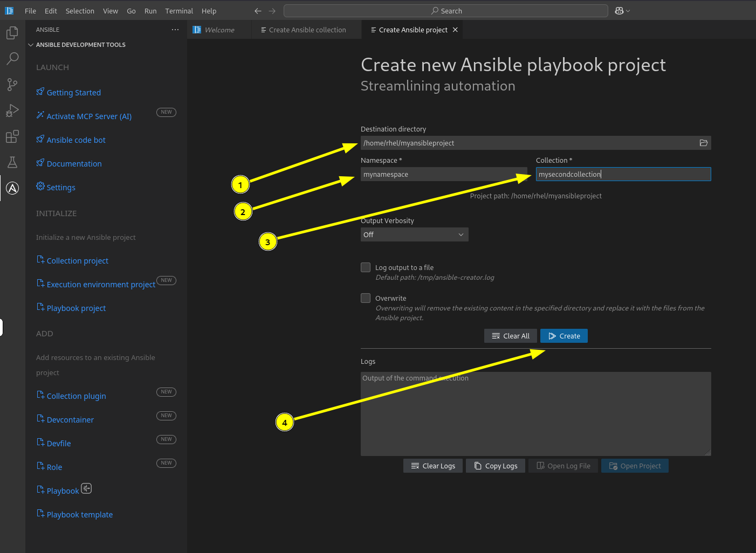Open the File menu

(x=31, y=11)
